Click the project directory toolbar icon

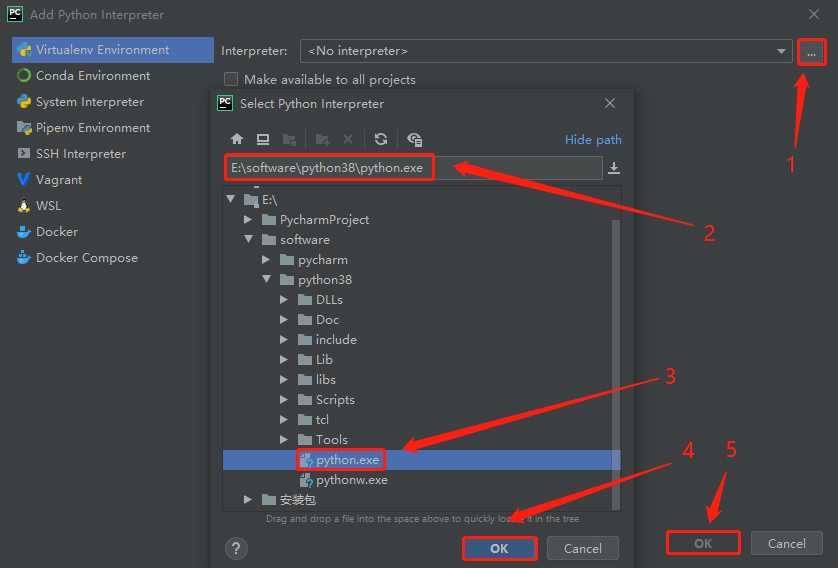[x=289, y=139]
